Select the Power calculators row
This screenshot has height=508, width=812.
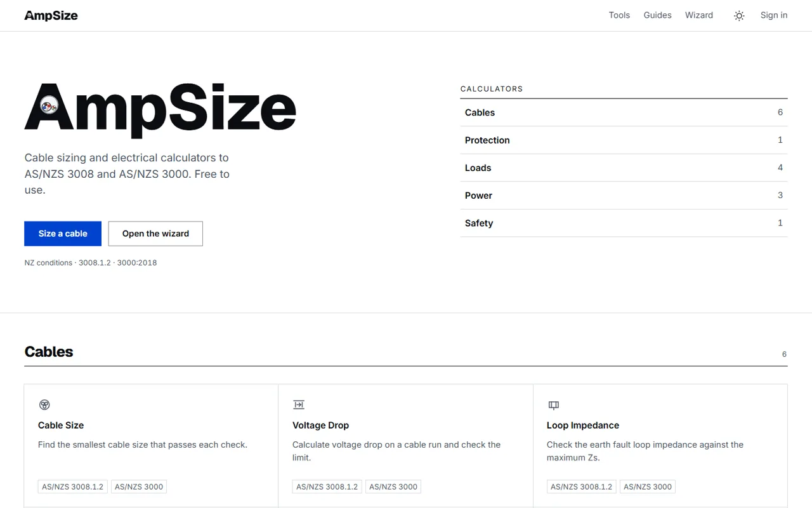[624, 196]
